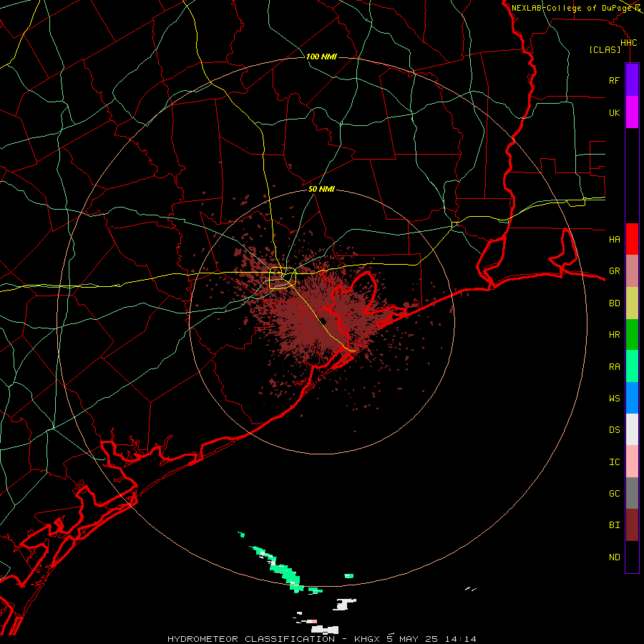This screenshot has height=644, width=644.
Task: Click the RA legend label
Action: pyautogui.click(x=614, y=366)
